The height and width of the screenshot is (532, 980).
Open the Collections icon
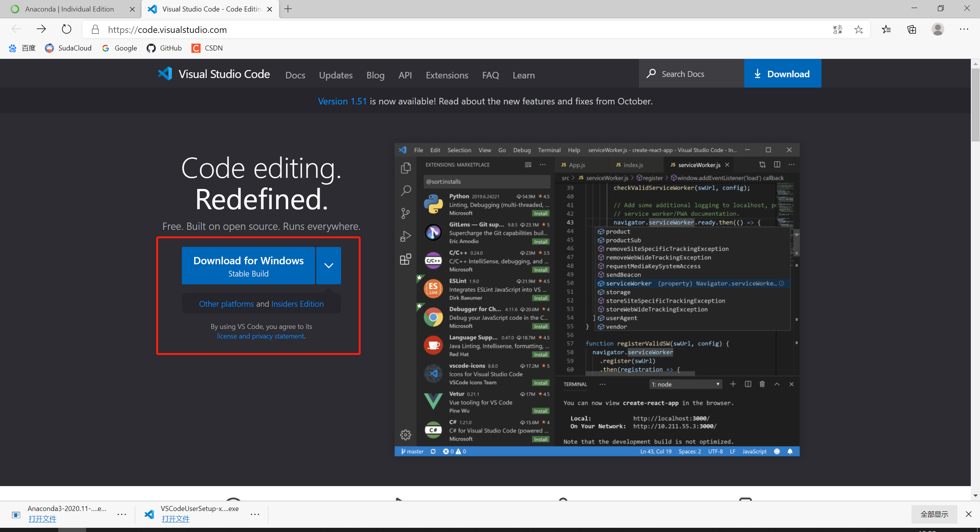[912, 29]
